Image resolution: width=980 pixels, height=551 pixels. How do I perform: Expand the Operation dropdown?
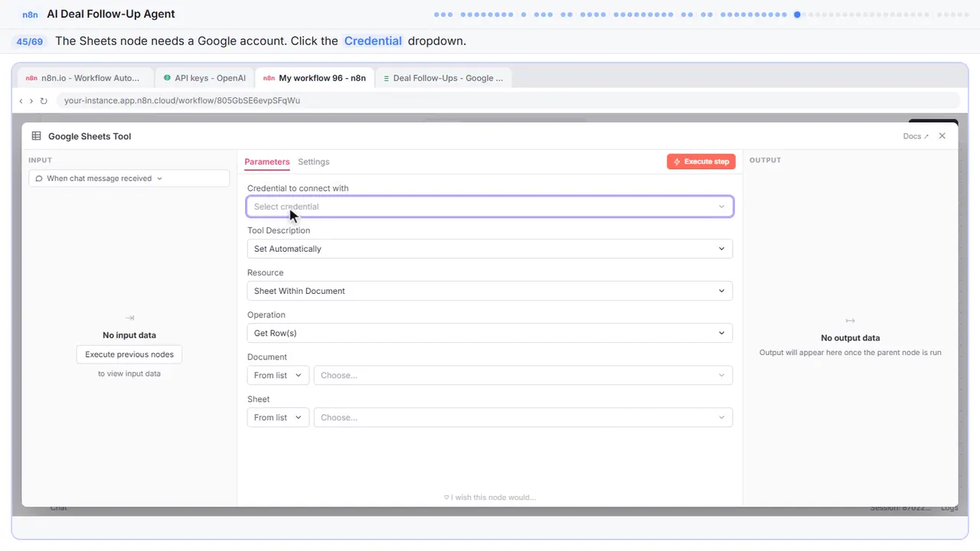pyautogui.click(x=490, y=333)
